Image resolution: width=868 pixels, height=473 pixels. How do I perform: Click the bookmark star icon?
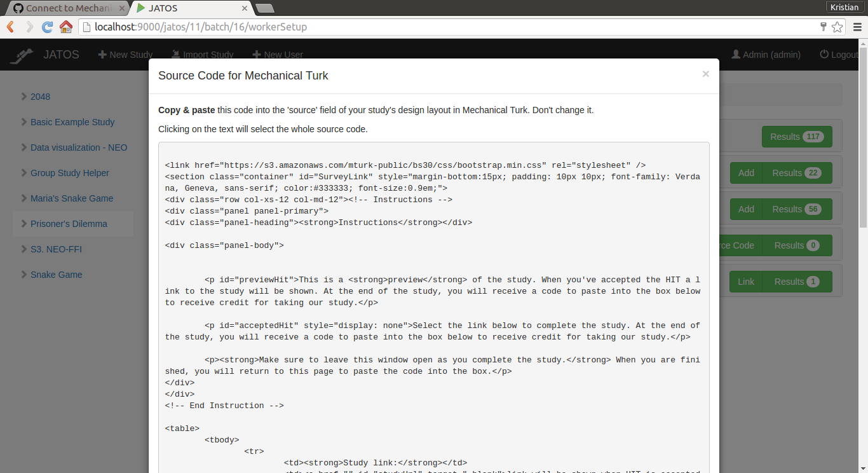tap(837, 27)
